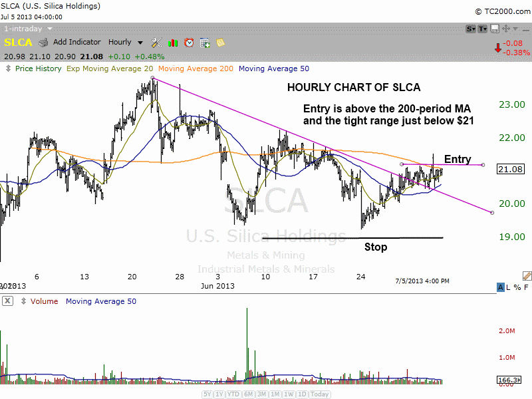Click the printer icon beside SLCA

point(43,43)
